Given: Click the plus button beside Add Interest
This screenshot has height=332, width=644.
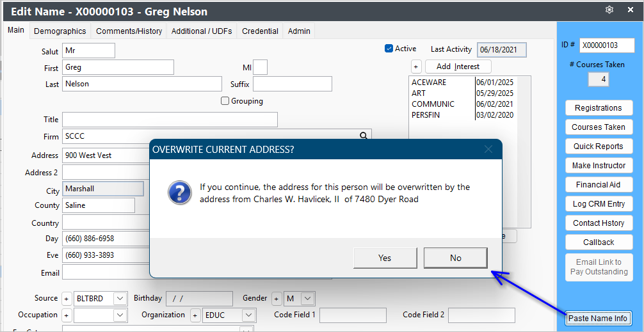Looking at the screenshot, I should pyautogui.click(x=415, y=67).
